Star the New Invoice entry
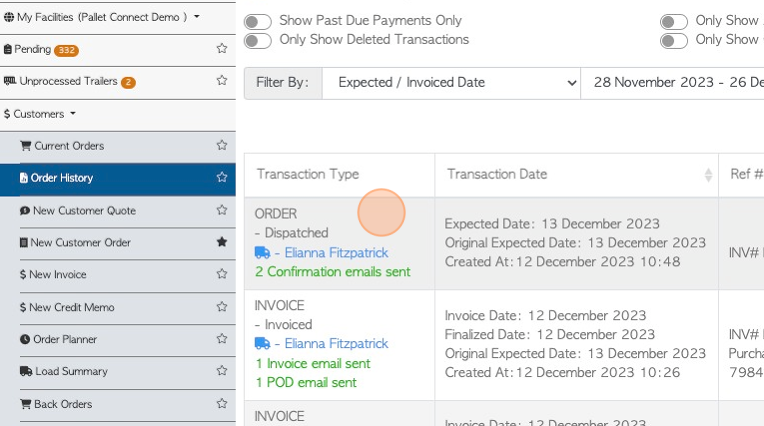This screenshot has width=764, height=426. tap(222, 273)
